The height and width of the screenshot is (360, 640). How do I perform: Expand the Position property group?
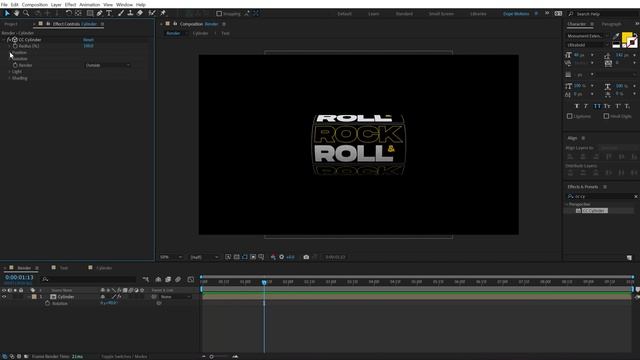tap(9, 53)
